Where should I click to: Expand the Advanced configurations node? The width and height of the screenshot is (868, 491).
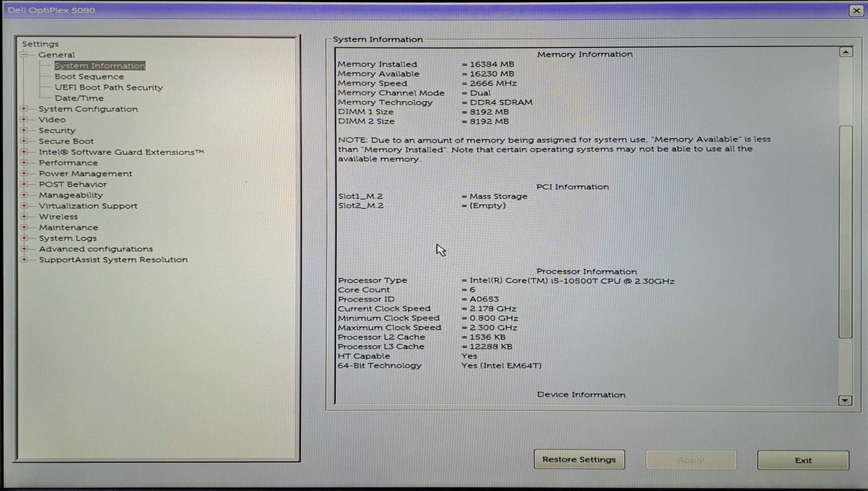(24, 249)
